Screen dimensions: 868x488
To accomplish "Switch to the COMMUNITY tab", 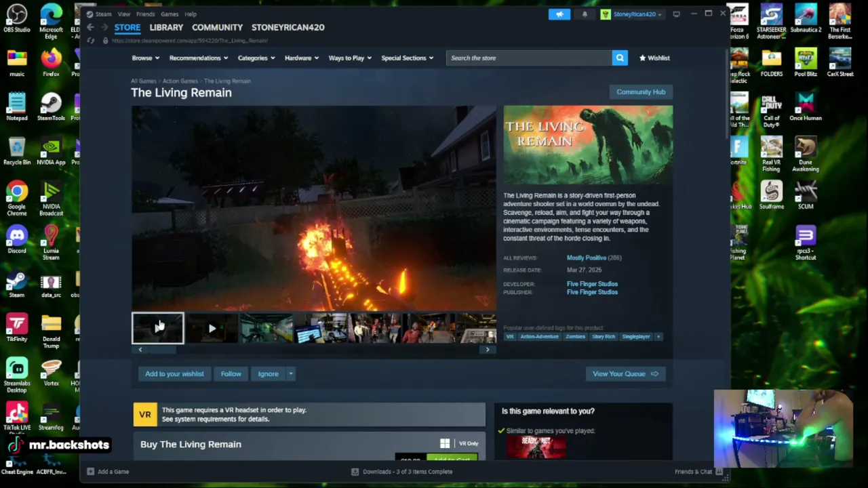I will (x=217, y=27).
